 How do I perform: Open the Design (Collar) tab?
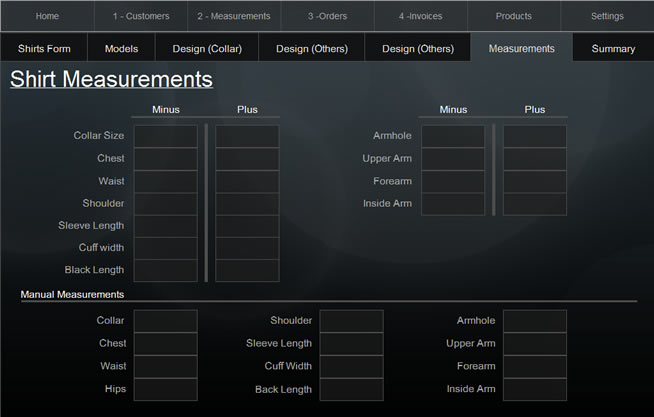click(207, 49)
